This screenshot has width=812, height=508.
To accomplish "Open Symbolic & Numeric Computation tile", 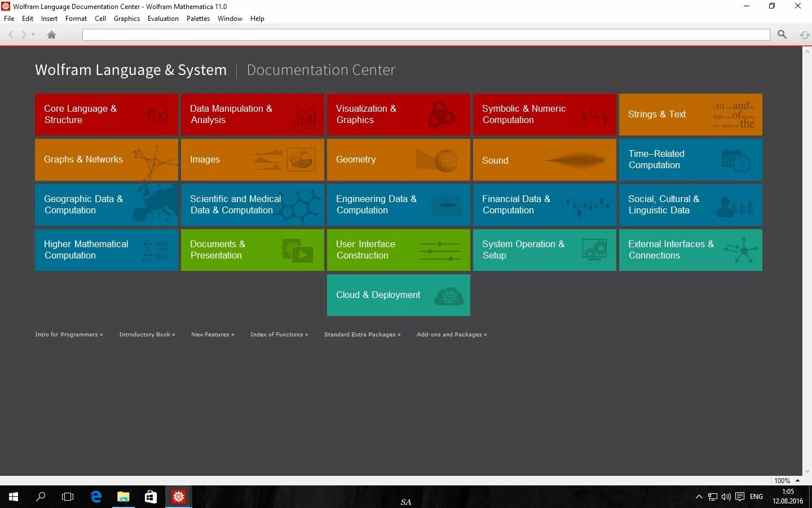I will 545,115.
